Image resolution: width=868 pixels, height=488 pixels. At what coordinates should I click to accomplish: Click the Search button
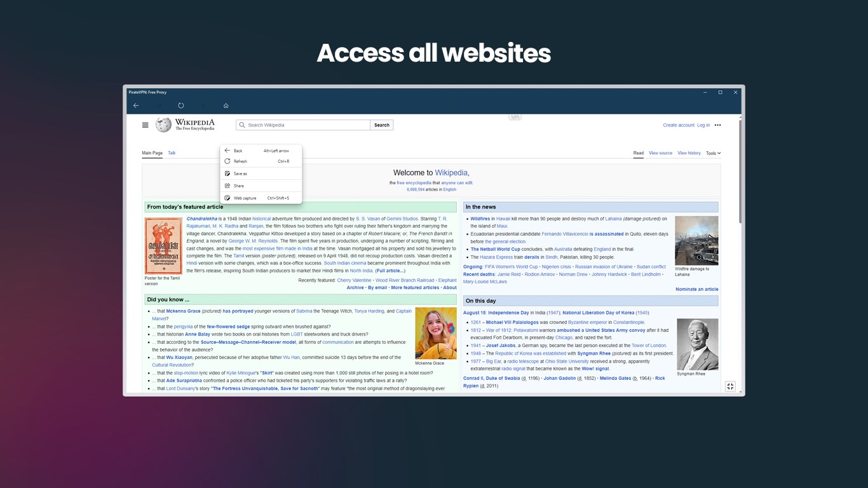click(x=382, y=125)
